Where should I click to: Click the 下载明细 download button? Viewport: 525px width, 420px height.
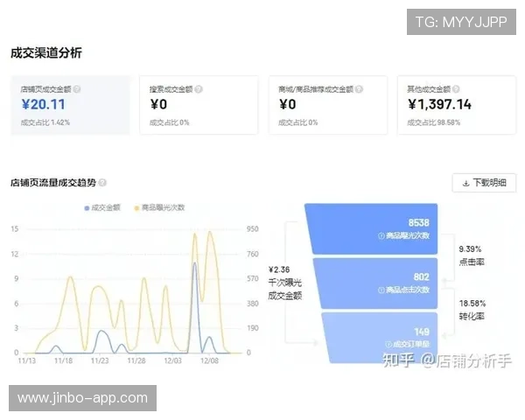point(484,183)
